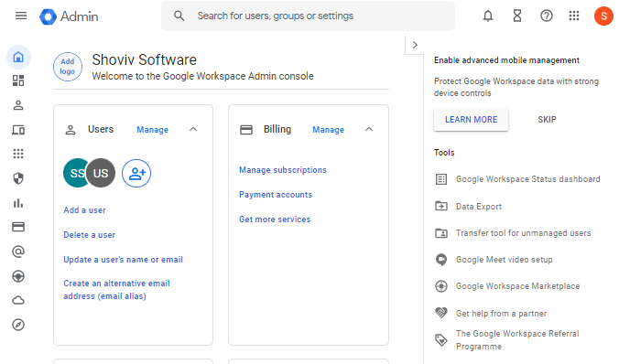Skip advanced mobile management prompt
619x364 pixels.
[547, 120]
